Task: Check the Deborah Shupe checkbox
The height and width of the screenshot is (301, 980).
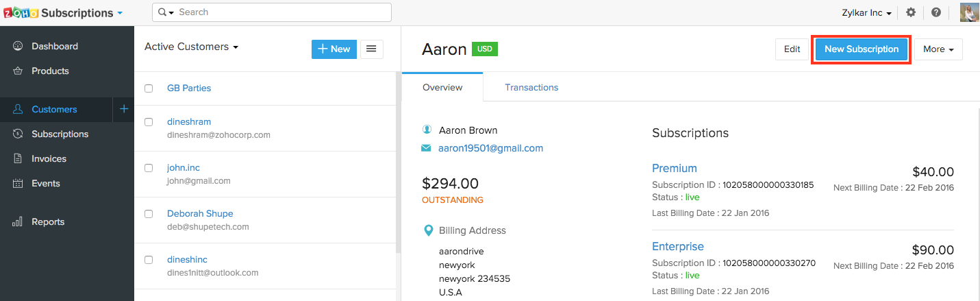Action: (x=149, y=214)
